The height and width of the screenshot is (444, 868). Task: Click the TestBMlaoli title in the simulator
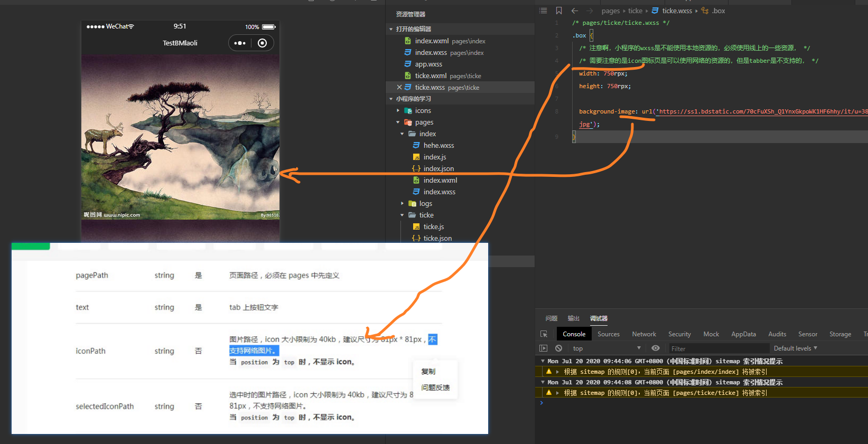point(180,43)
